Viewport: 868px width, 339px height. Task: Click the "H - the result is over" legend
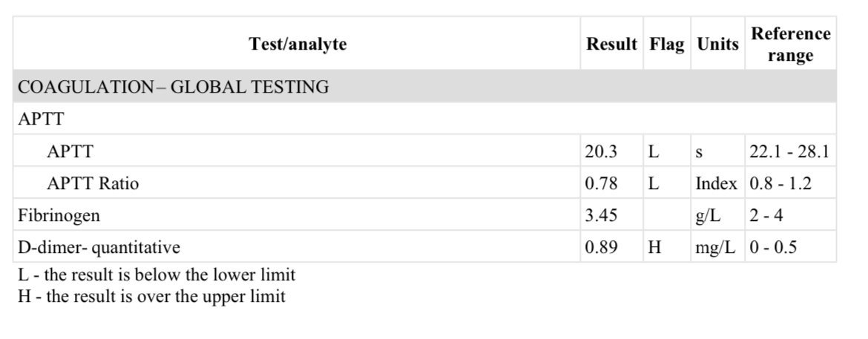tap(151, 296)
